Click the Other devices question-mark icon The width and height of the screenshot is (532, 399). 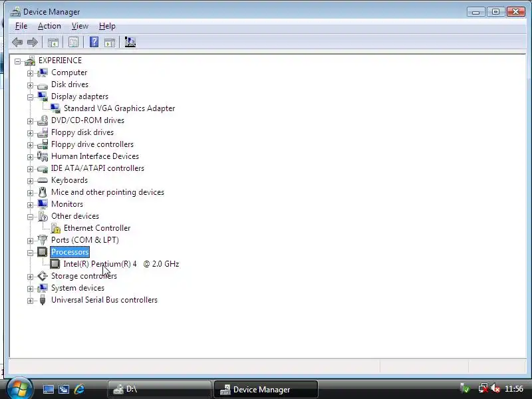coord(43,216)
